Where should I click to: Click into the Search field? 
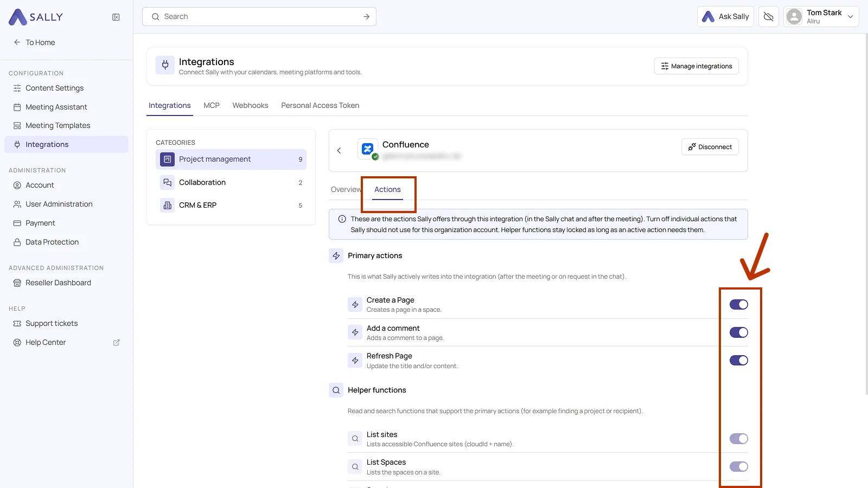point(259,17)
